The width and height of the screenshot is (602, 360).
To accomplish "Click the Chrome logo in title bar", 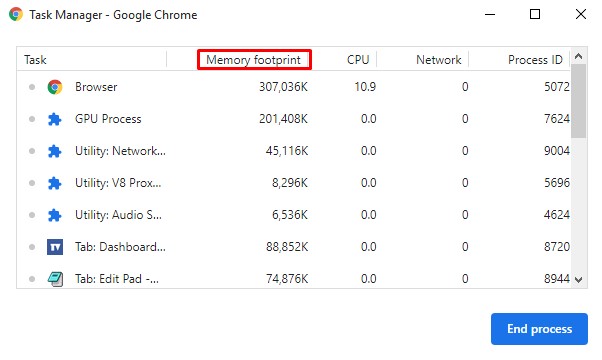I will coord(16,14).
